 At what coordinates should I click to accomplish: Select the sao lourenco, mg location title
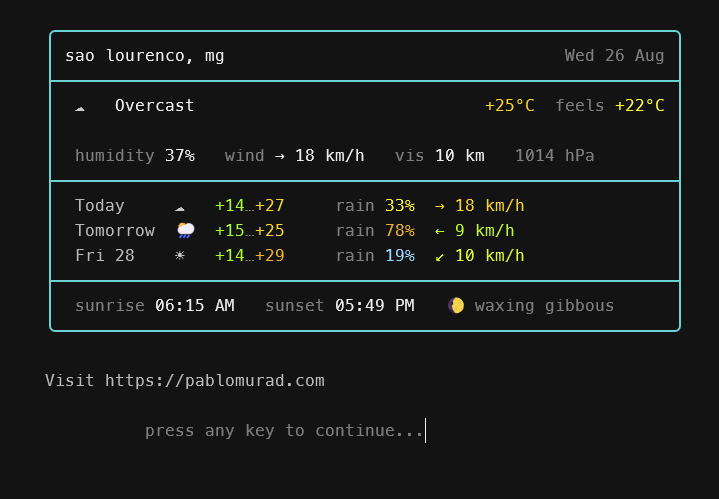pyautogui.click(x=144, y=56)
